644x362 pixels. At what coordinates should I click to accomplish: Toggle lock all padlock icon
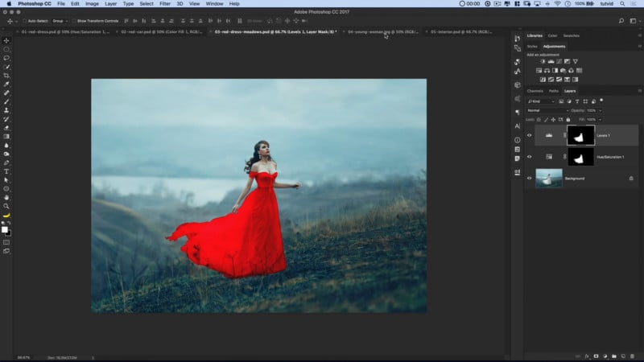click(568, 119)
